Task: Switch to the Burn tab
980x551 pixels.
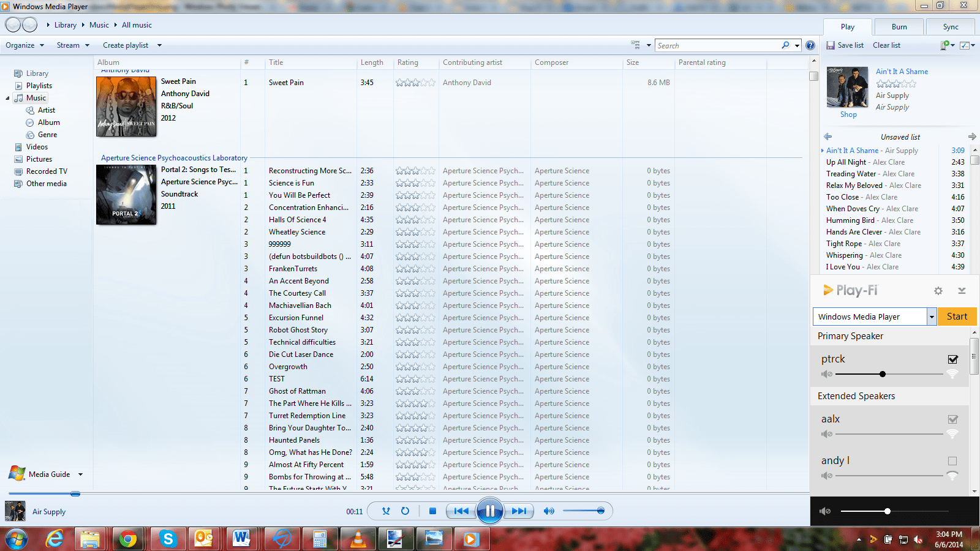Action: coord(899,26)
